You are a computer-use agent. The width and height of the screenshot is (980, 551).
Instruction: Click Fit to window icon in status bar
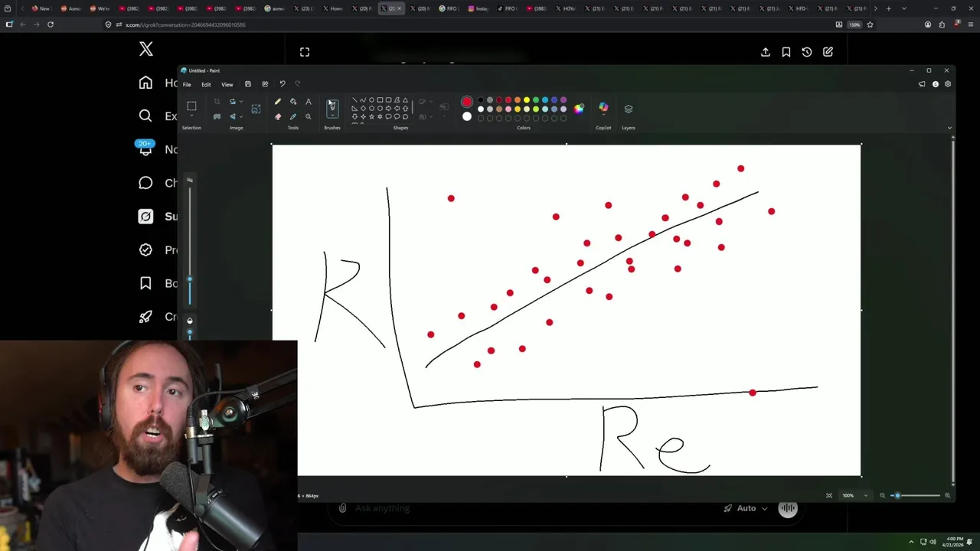point(828,495)
